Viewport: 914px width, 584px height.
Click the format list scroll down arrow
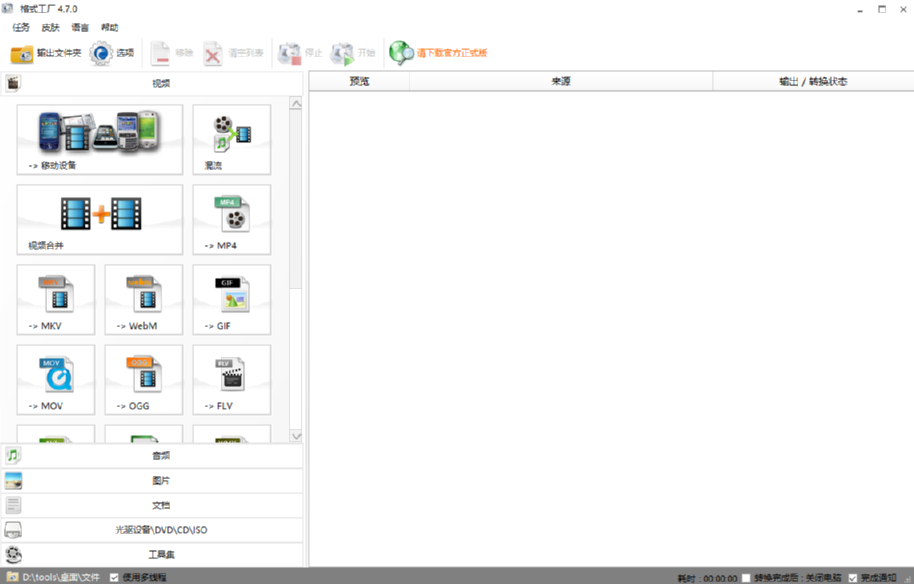[296, 436]
